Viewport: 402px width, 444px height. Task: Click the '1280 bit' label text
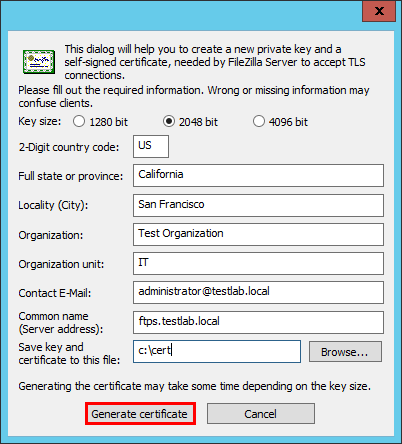pyautogui.click(x=108, y=122)
